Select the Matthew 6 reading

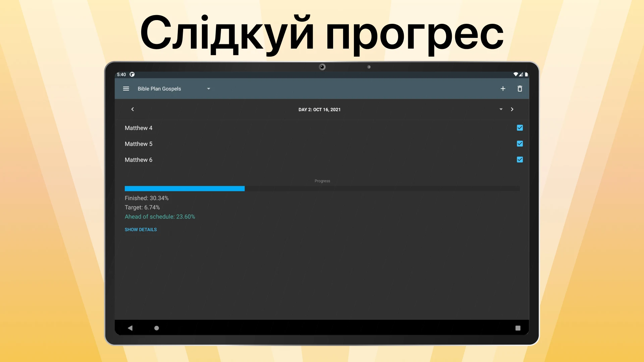pyautogui.click(x=139, y=160)
